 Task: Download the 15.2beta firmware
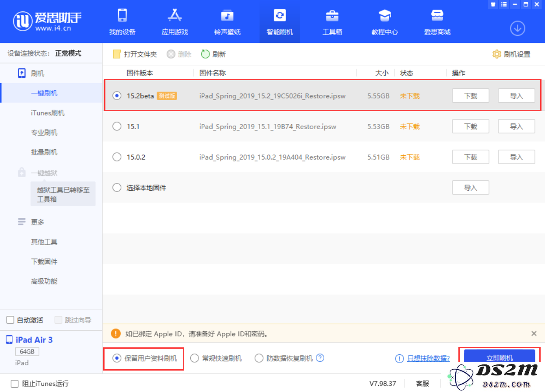(470, 96)
